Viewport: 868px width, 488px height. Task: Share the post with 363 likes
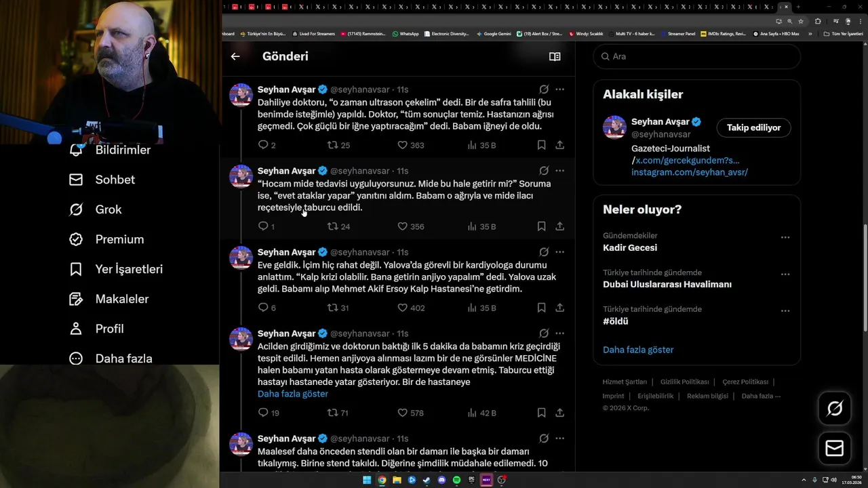(x=559, y=145)
